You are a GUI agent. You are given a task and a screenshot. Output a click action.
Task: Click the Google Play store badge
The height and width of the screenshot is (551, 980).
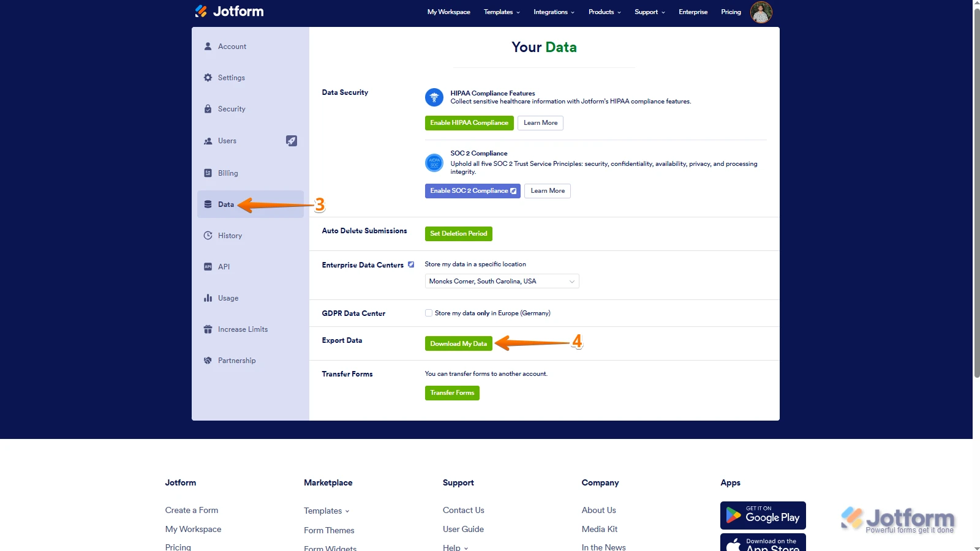(763, 515)
